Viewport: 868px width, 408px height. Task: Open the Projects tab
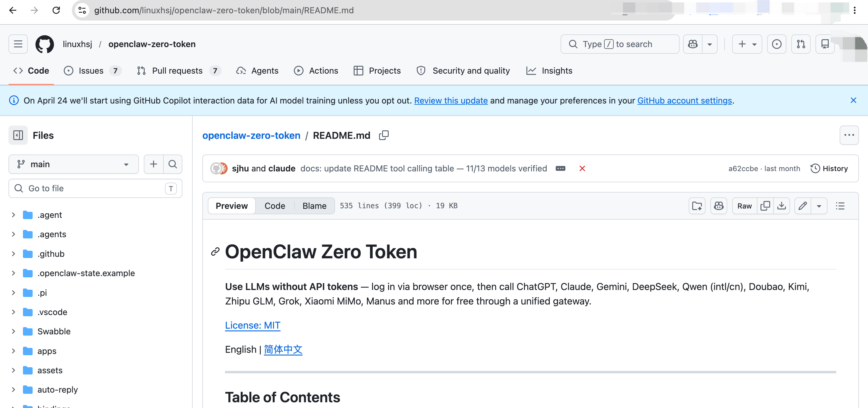tap(377, 71)
